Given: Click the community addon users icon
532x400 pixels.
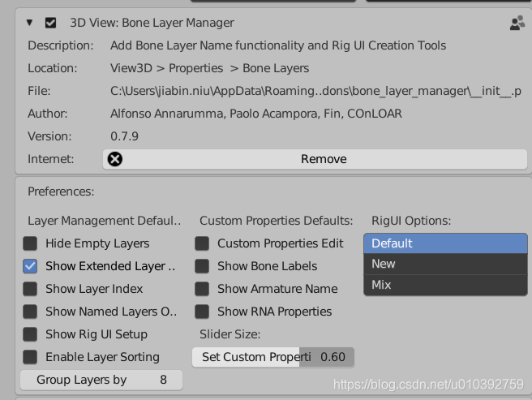Looking at the screenshot, I should (x=517, y=23).
